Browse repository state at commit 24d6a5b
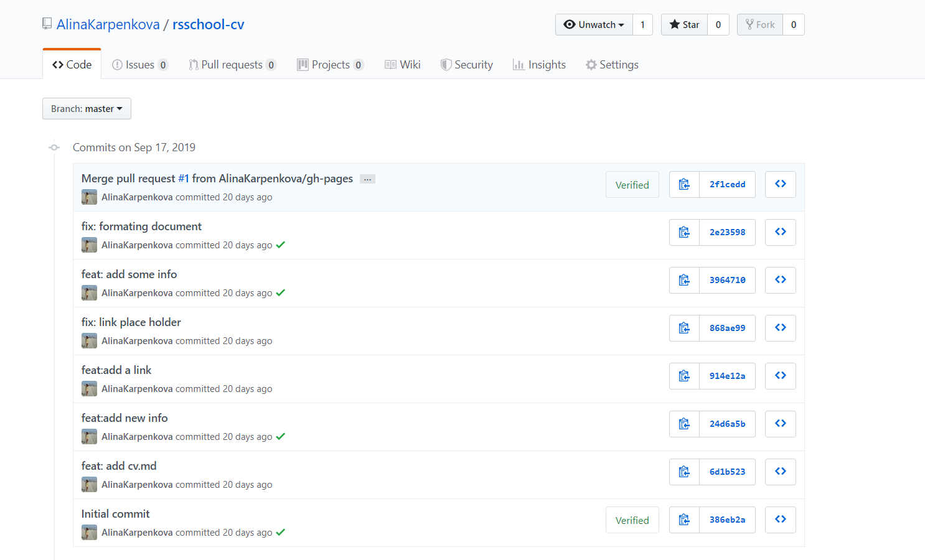925x560 pixels. point(780,423)
